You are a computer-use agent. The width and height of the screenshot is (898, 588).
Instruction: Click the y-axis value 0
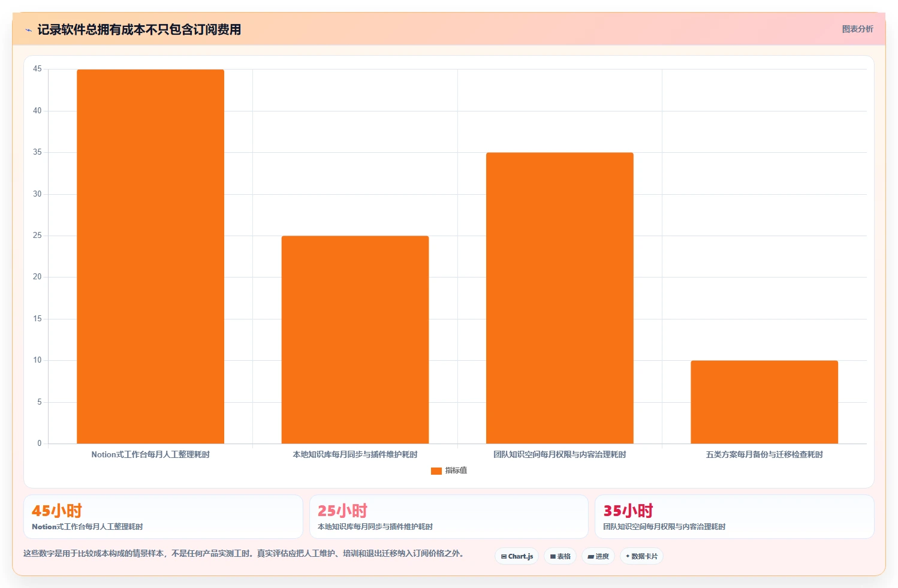tap(40, 444)
